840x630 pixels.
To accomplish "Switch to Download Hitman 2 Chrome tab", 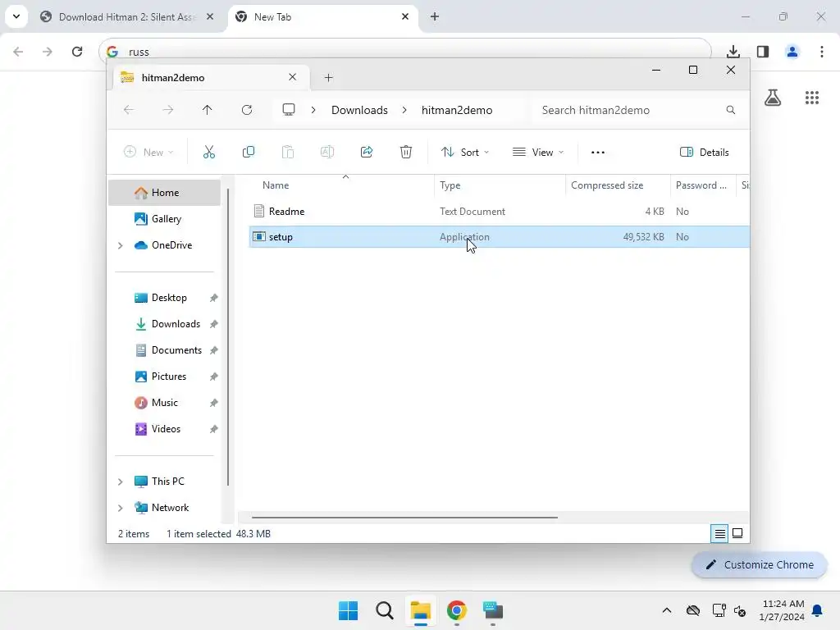I will 127,16.
